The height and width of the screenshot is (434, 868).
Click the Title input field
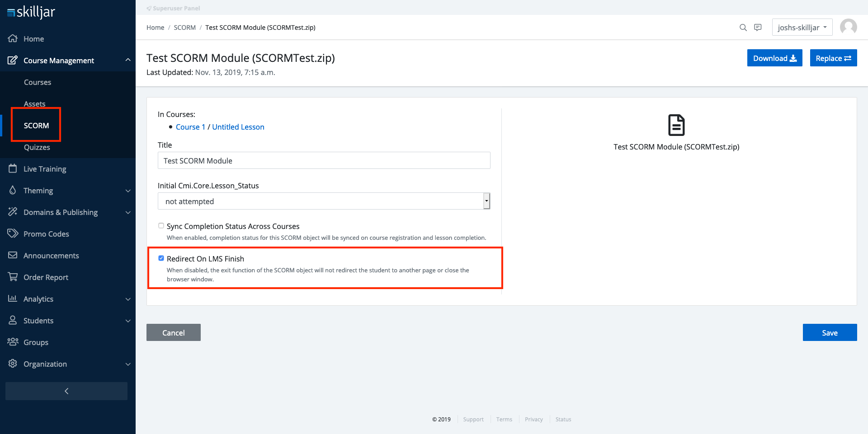pyautogui.click(x=324, y=161)
